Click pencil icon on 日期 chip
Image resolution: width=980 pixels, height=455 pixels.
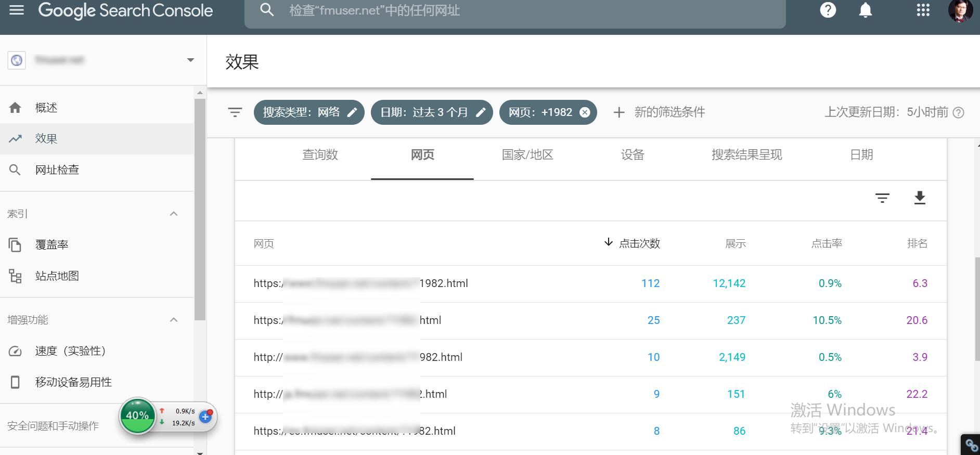pos(481,112)
